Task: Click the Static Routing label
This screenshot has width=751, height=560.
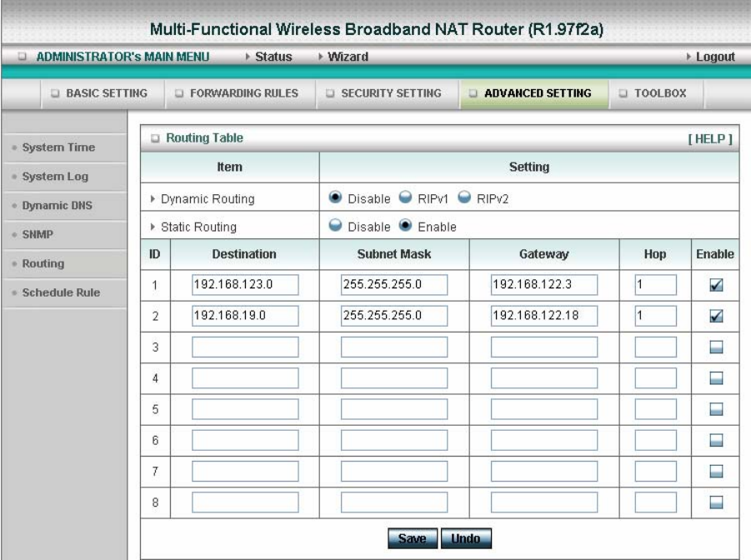Action: 198,227
